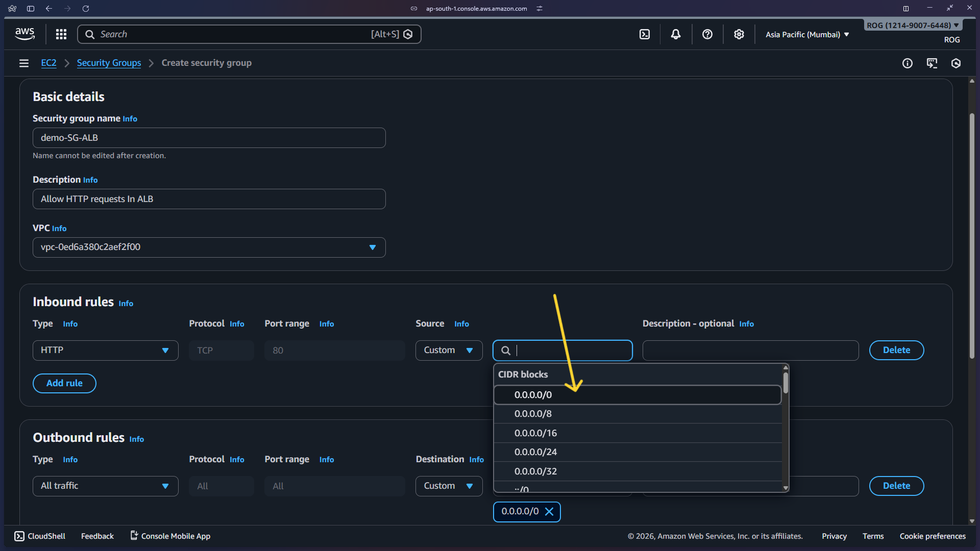This screenshot has width=980, height=551.
Task: Open the ROG account menu
Action: [912, 24]
